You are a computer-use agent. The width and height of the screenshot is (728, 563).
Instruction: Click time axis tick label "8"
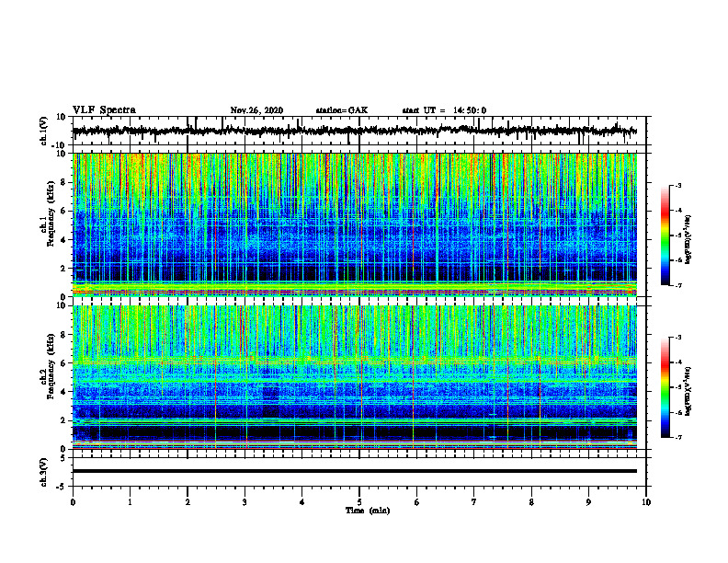click(531, 502)
